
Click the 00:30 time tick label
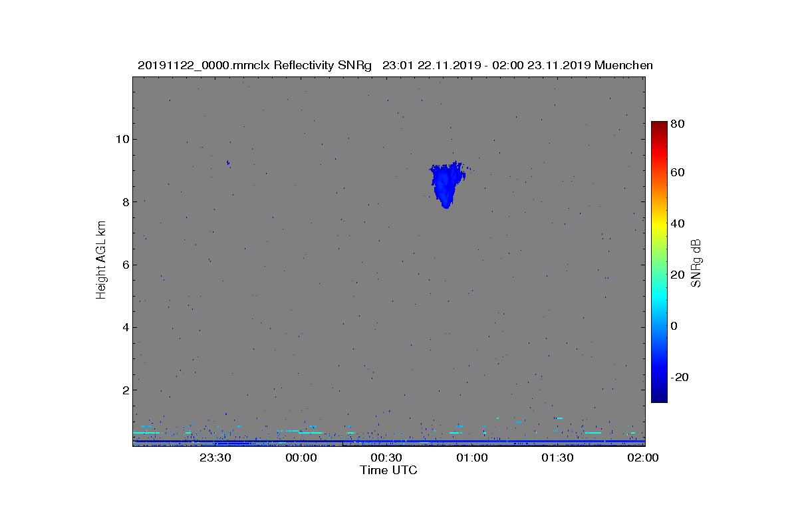click(386, 458)
